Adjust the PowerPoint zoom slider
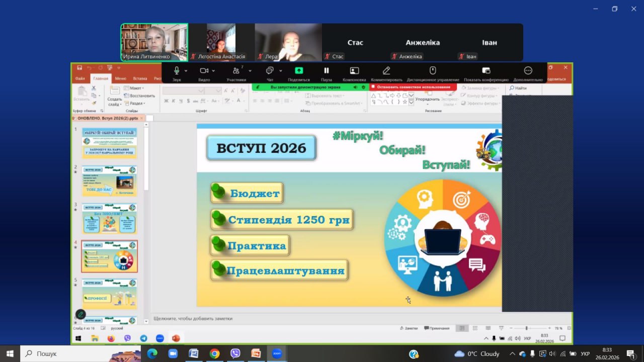Screen dimensions: 644x362 (x=526, y=328)
